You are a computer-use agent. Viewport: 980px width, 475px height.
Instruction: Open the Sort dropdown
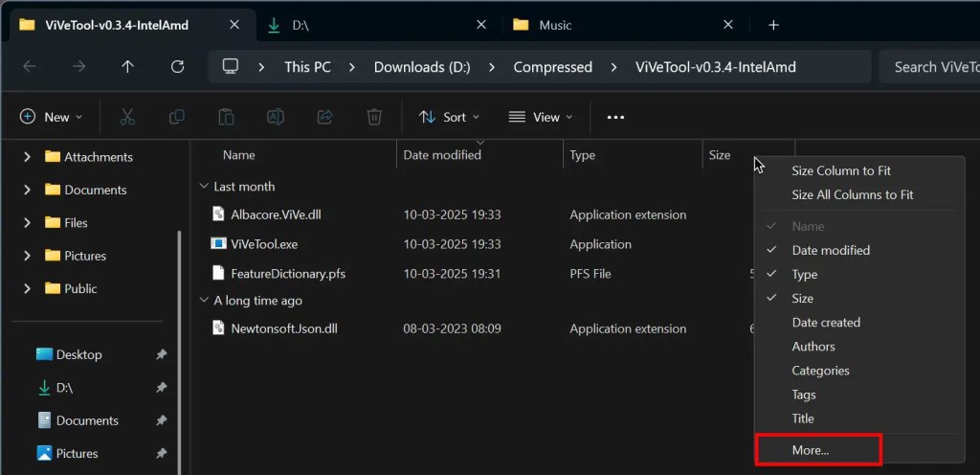[450, 117]
